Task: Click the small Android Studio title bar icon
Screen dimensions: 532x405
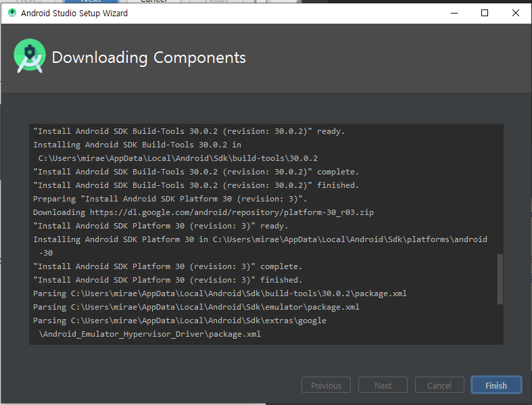Action: (12, 13)
